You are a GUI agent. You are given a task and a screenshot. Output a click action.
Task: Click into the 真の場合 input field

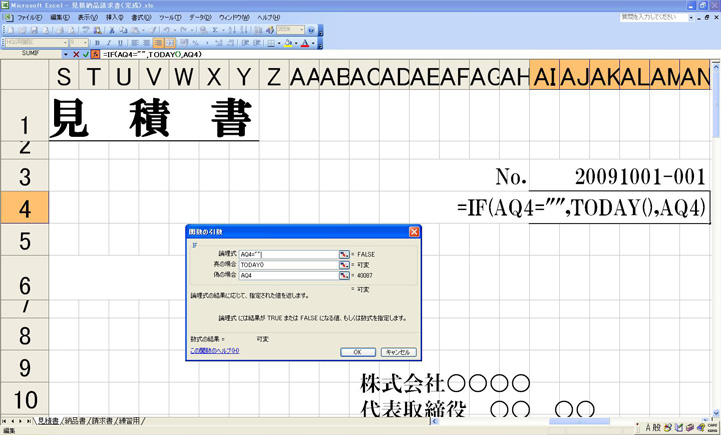coord(289,265)
